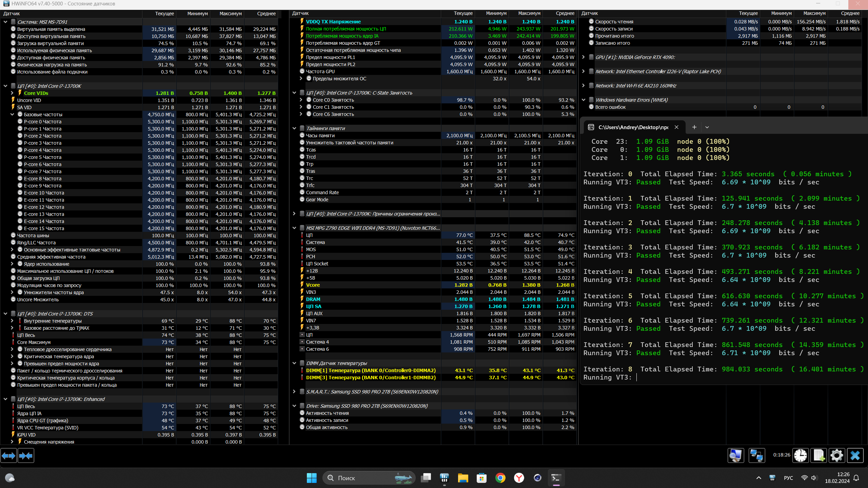Collapse the Тайминги памяти section
Image resolution: width=868 pixels, height=488 pixels.
click(x=294, y=128)
